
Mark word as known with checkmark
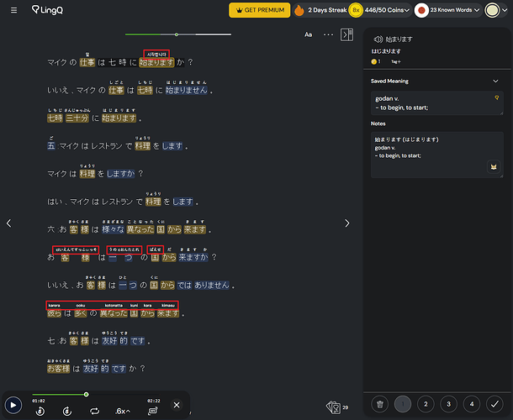494,404
